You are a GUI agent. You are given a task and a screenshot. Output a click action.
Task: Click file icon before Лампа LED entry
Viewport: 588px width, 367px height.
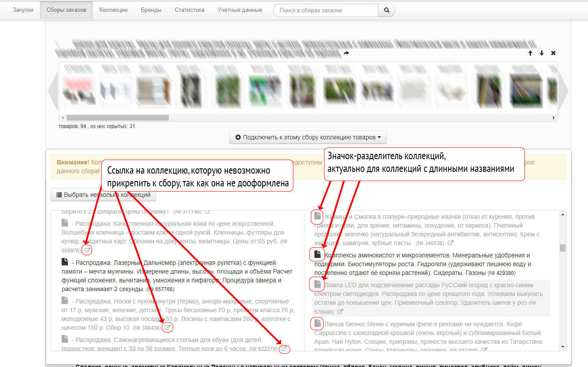click(317, 285)
